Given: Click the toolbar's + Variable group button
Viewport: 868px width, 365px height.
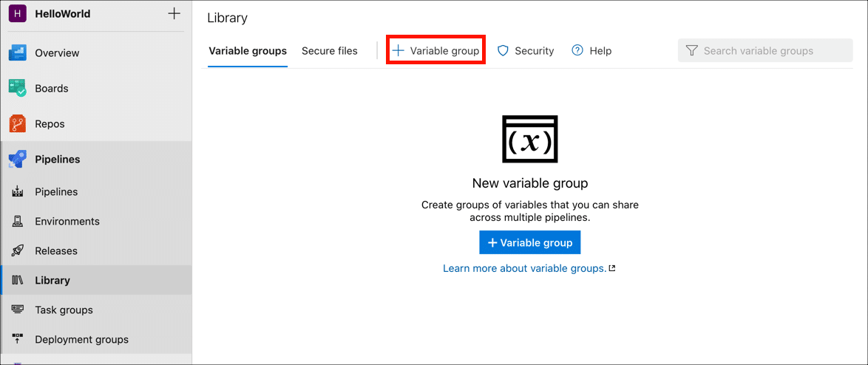Looking at the screenshot, I should point(436,51).
